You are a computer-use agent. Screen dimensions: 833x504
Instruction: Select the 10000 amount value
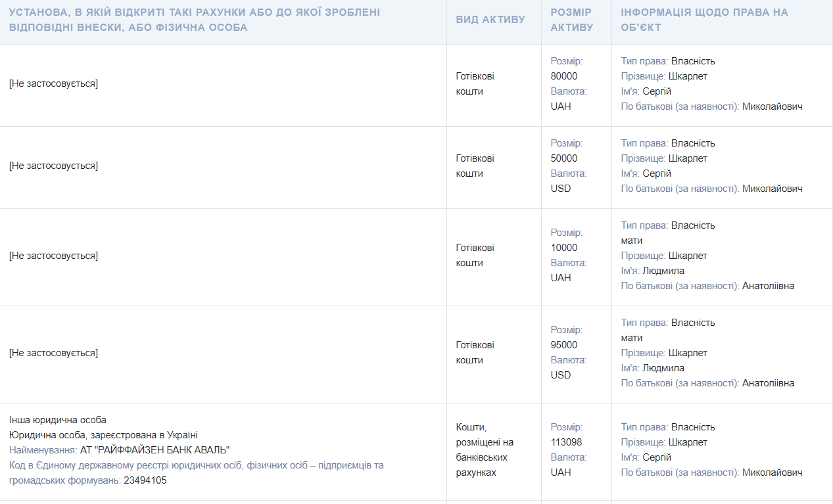[x=564, y=248]
